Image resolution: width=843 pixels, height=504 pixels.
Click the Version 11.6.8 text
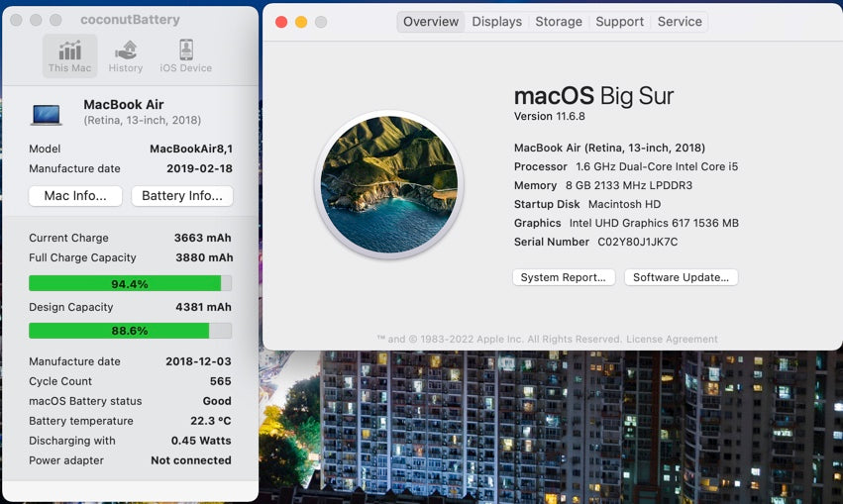point(550,116)
